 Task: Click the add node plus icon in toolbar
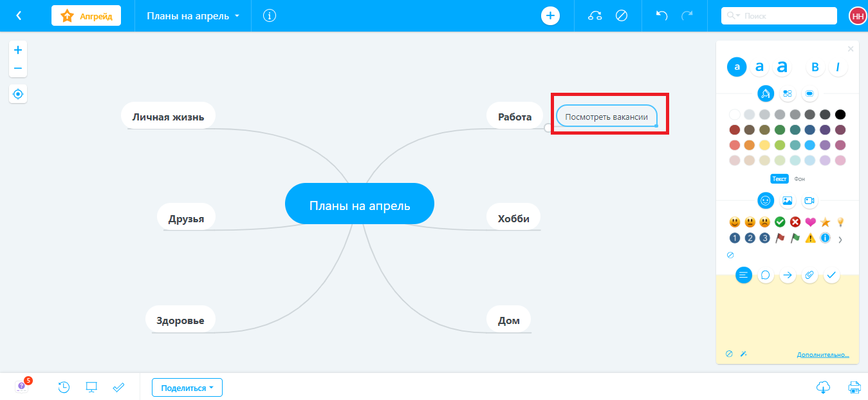tap(550, 15)
